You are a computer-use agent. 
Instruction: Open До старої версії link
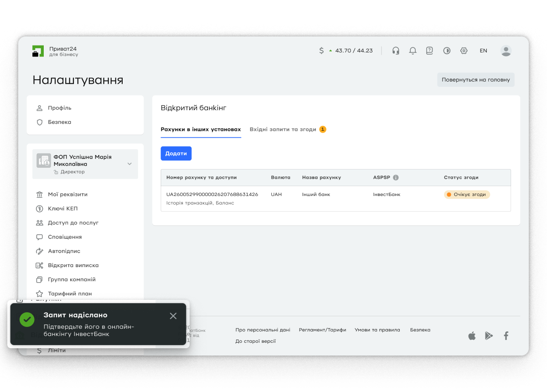tap(256, 341)
